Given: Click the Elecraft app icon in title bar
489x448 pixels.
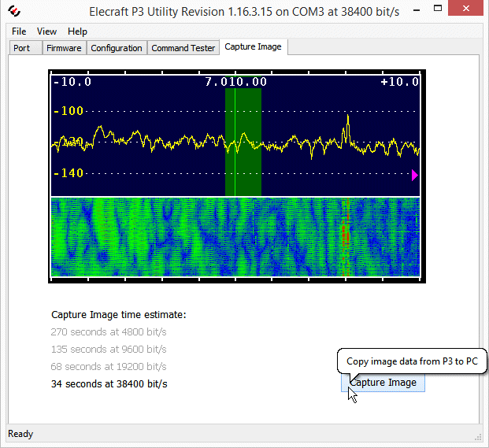Looking at the screenshot, I should point(14,11).
